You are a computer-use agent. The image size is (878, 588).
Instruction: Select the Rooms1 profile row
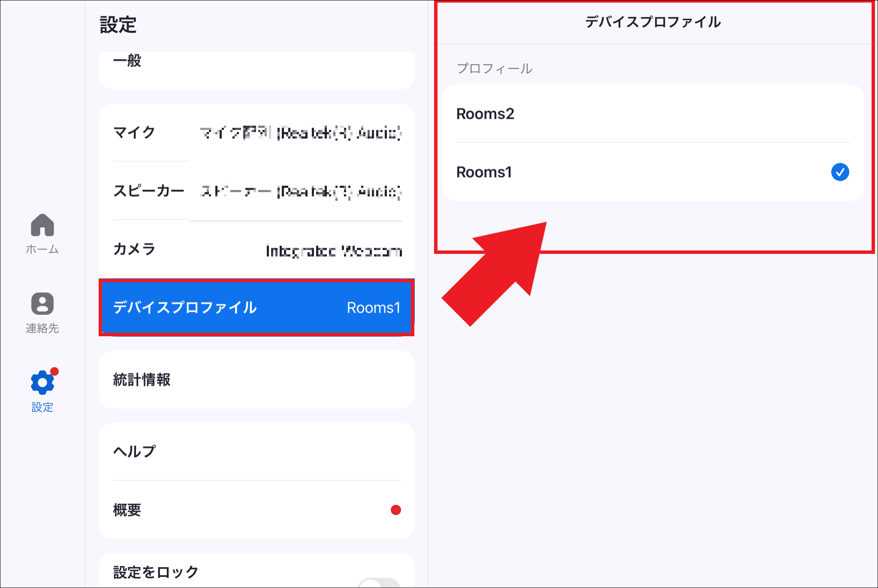click(x=484, y=172)
